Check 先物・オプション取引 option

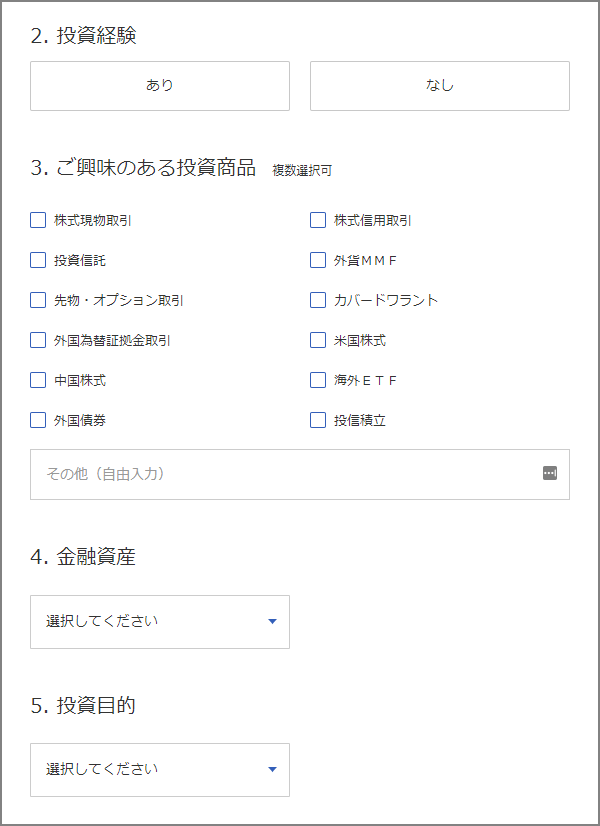point(38,300)
